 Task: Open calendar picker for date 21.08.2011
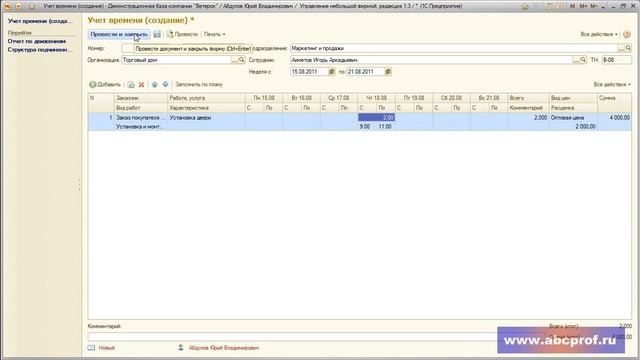[x=388, y=72]
